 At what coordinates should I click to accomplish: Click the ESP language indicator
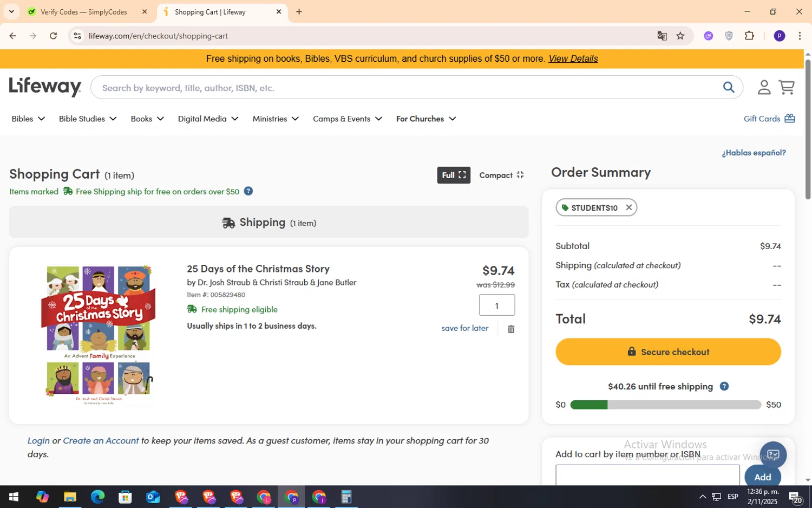[x=733, y=497]
